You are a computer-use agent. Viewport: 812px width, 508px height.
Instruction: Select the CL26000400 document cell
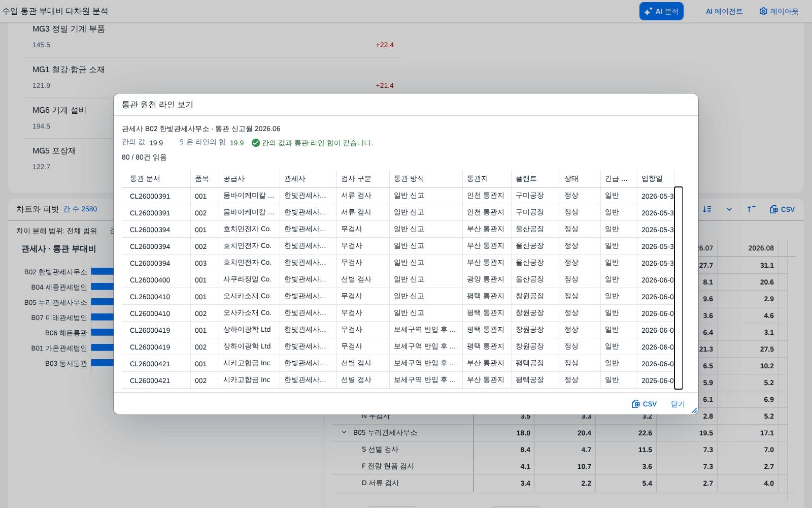(156, 280)
